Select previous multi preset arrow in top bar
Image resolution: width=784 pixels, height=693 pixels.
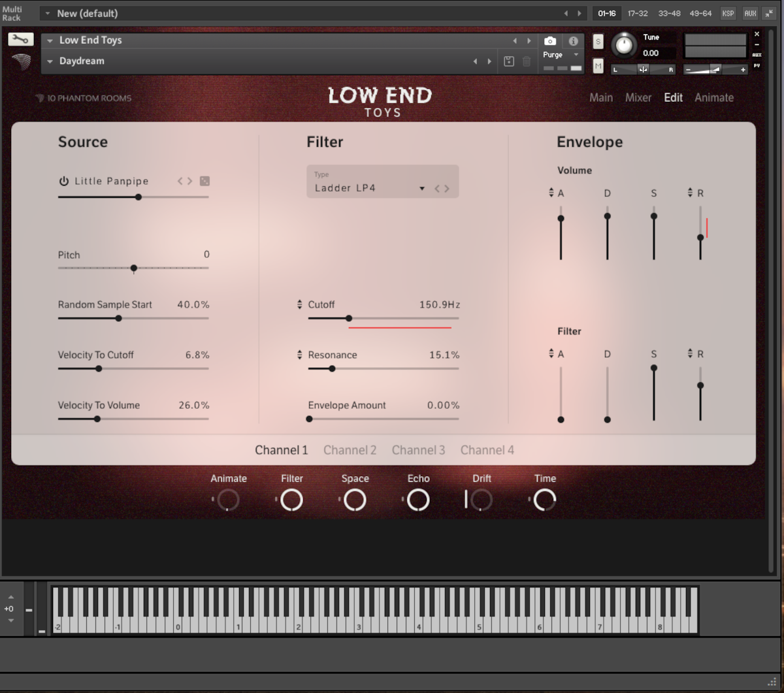[566, 13]
